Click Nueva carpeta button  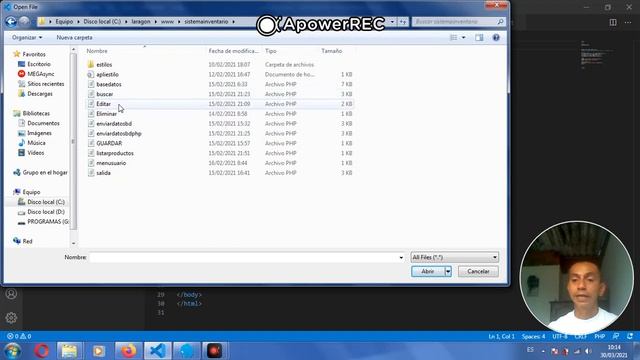pos(74,38)
